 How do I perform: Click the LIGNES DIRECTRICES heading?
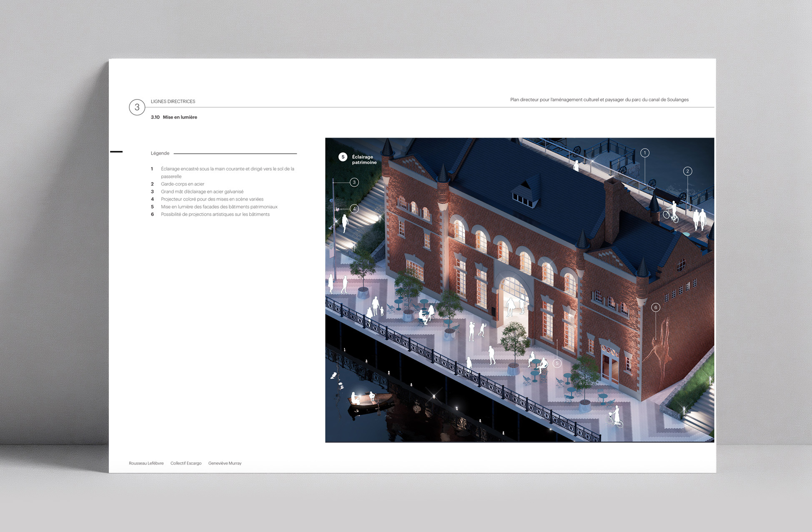tap(173, 102)
